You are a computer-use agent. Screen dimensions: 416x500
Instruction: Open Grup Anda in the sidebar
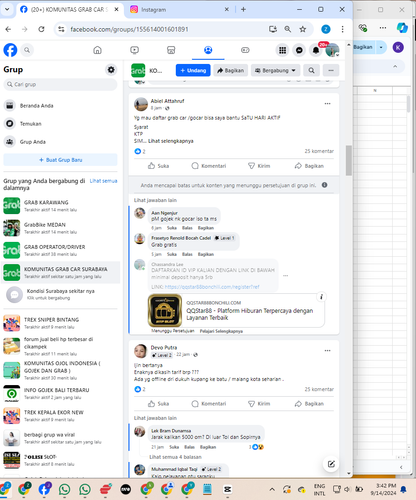coord(60,142)
